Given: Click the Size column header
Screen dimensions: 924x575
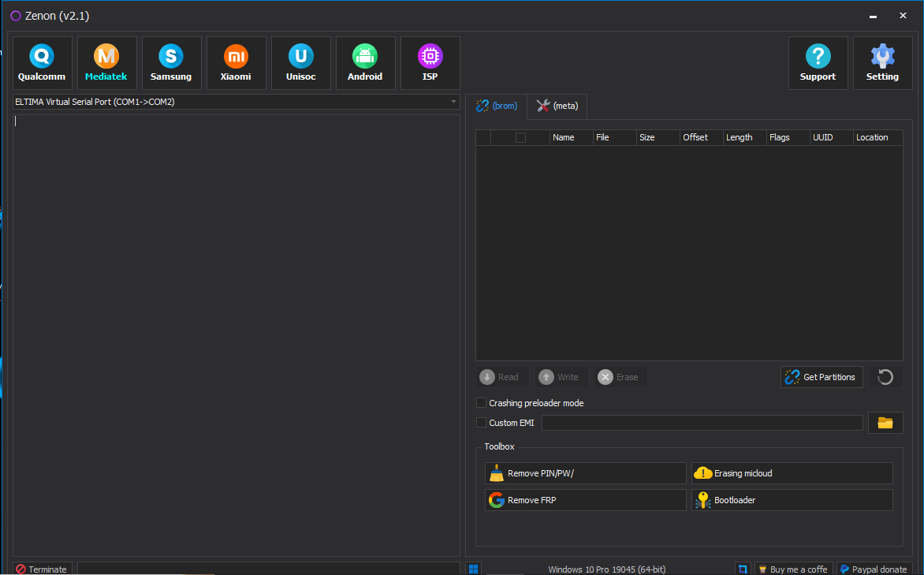Looking at the screenshot, I should [658, 137].
